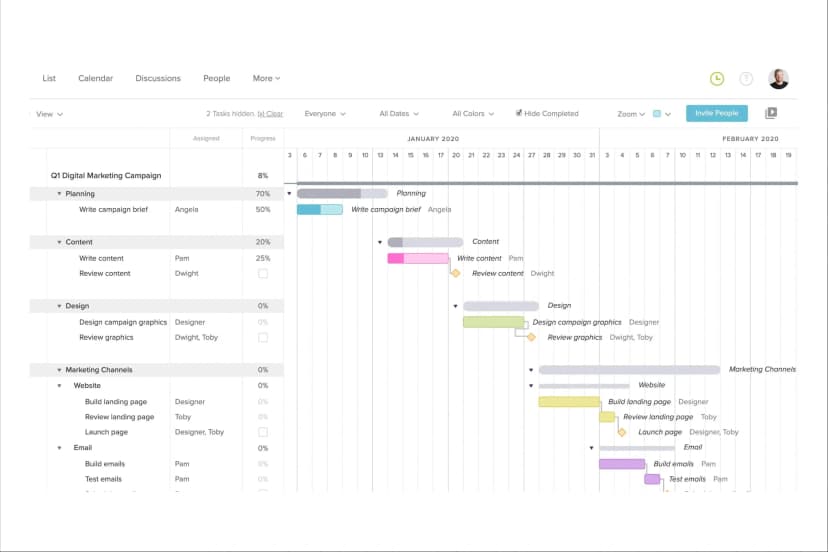
Task: Open the help question mark icon
Action: (x=746, y=79)
